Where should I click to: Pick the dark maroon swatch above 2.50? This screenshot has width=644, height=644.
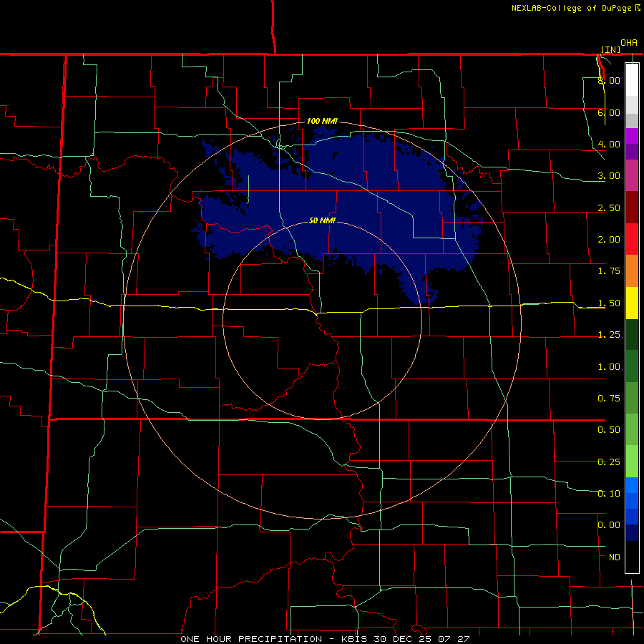(x=632, y=208)
